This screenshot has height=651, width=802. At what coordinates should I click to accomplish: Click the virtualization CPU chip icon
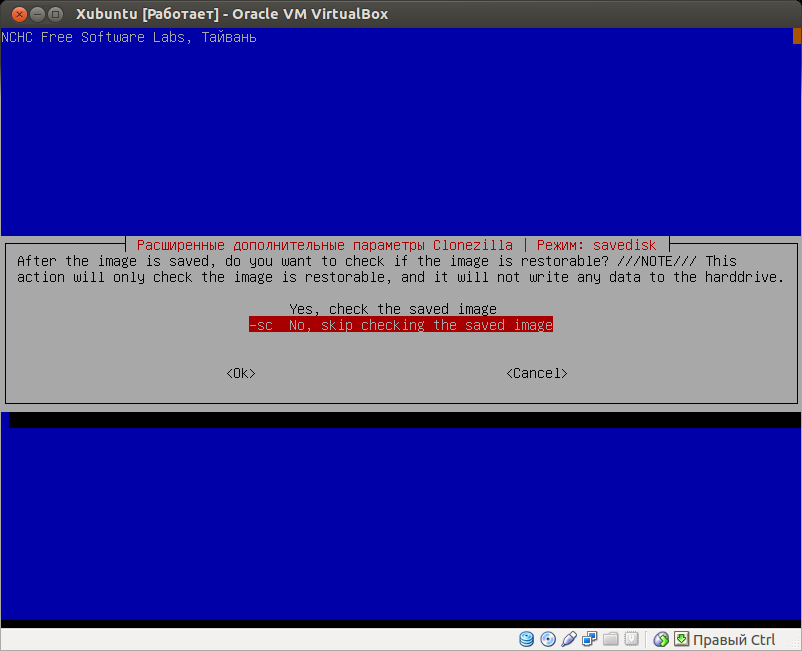point(632,639)
